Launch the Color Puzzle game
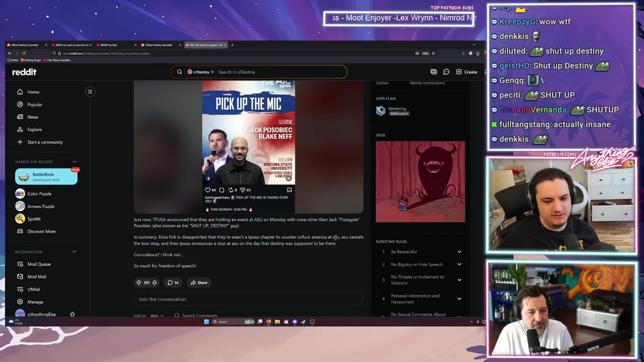 coord(39,194)
